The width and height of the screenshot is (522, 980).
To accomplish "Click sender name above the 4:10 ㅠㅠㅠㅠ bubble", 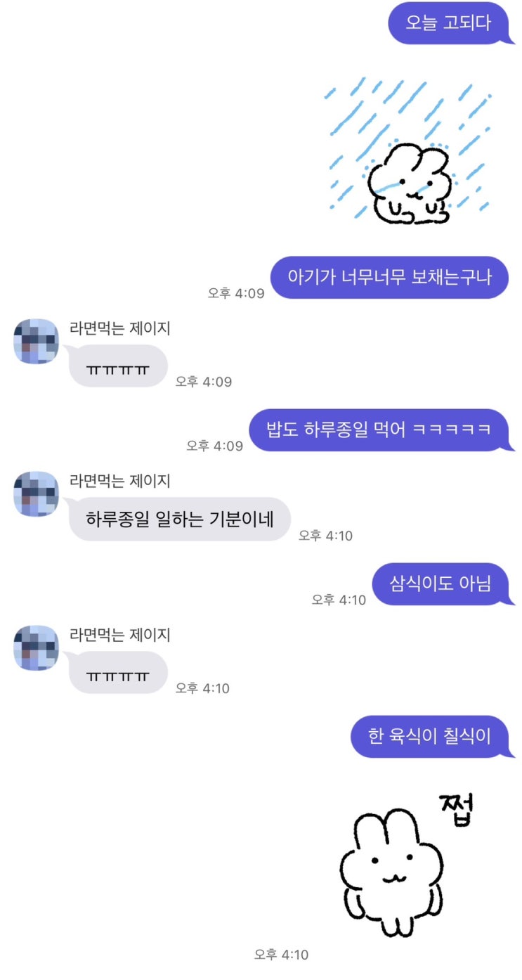I will point(120,635).
